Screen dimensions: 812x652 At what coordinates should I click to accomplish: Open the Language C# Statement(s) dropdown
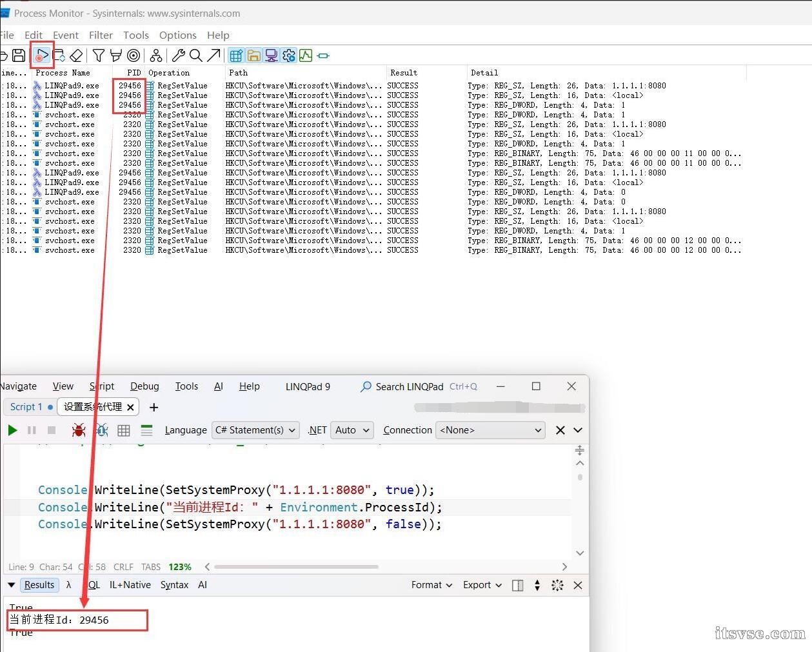point(255,430)
